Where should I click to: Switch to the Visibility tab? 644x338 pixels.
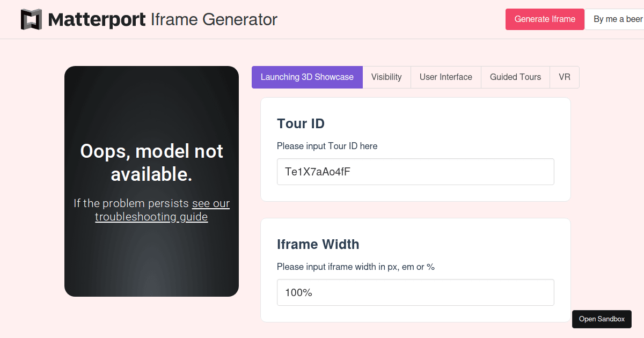coord(386,77)
